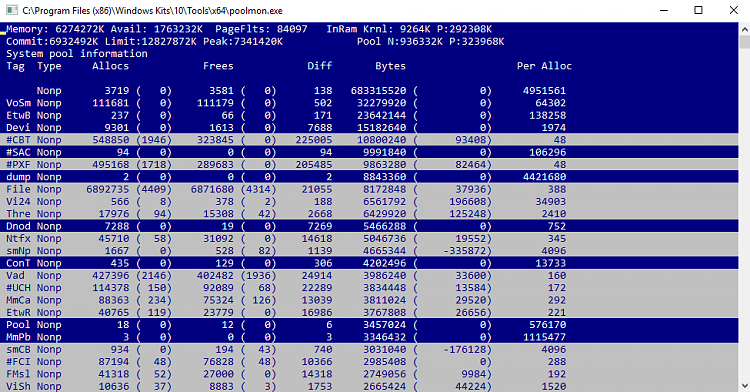This screenshot has width=750, height=392.
Task: Select the Devi tag row
Action: tap(369, 128)
